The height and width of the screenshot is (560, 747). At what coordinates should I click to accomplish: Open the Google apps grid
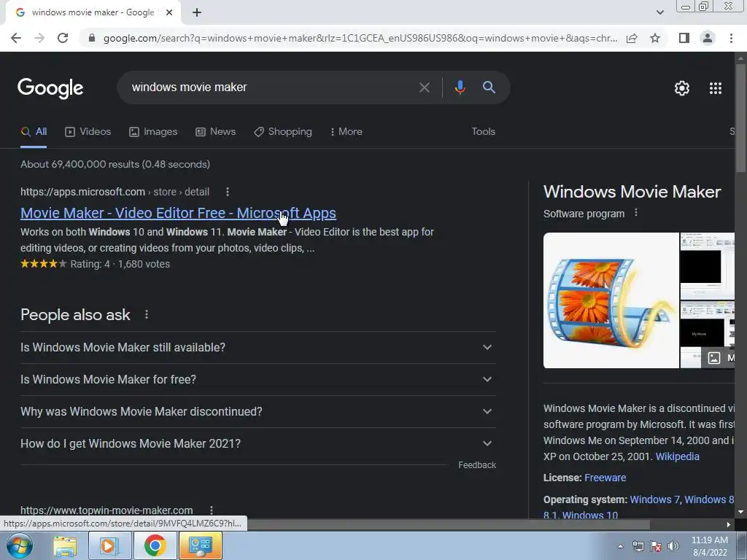pos(715,88)
